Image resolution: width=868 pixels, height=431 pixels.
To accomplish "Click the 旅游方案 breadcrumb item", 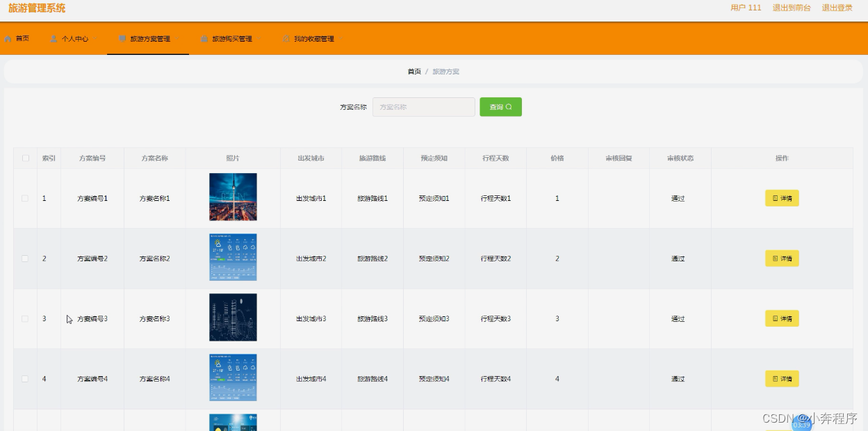I will tap(445, 72).
